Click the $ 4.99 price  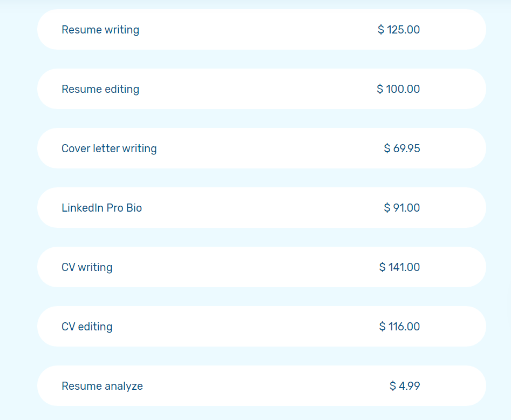pos(405,386)
